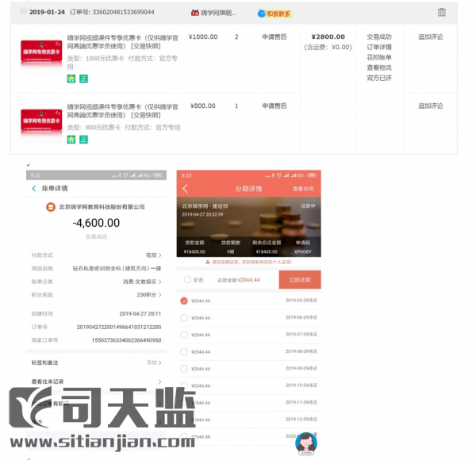The image size is (476, 460).
Task: Open the 800元优惠卡 product title link
Action: [122, 111]
